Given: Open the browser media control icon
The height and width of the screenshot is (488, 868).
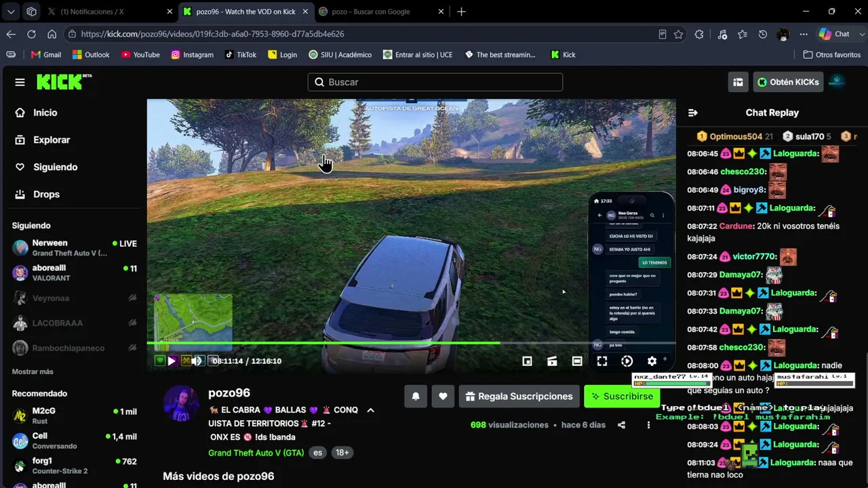Looking at the screenshot, I should point(722,34).
